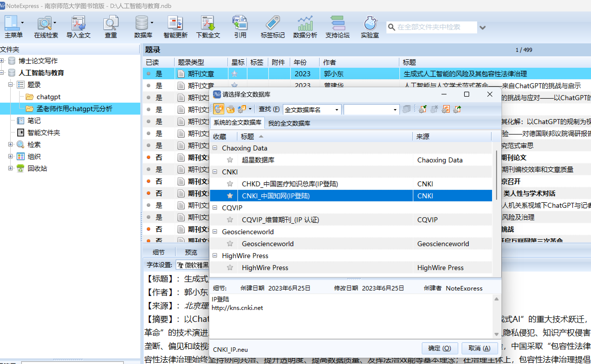
Task: Select the 笔记 notes node
Action: click(x=34, y=121)
